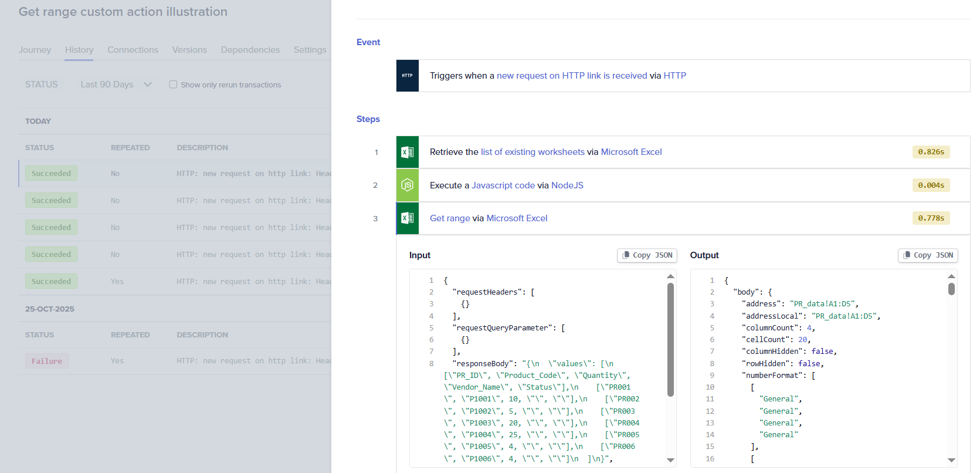Click the NodeJS icon on step 2

[x=408, y=185]
